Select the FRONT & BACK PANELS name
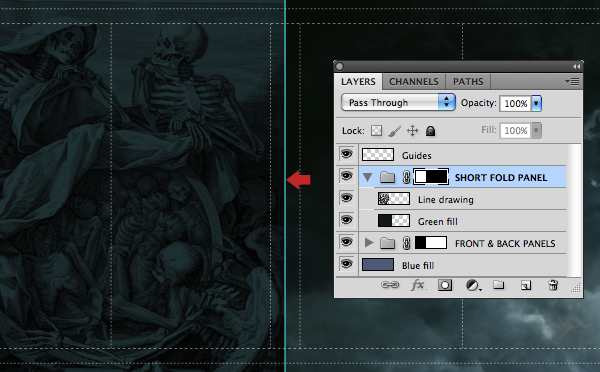The image size is (600, 372). [505, 243]
